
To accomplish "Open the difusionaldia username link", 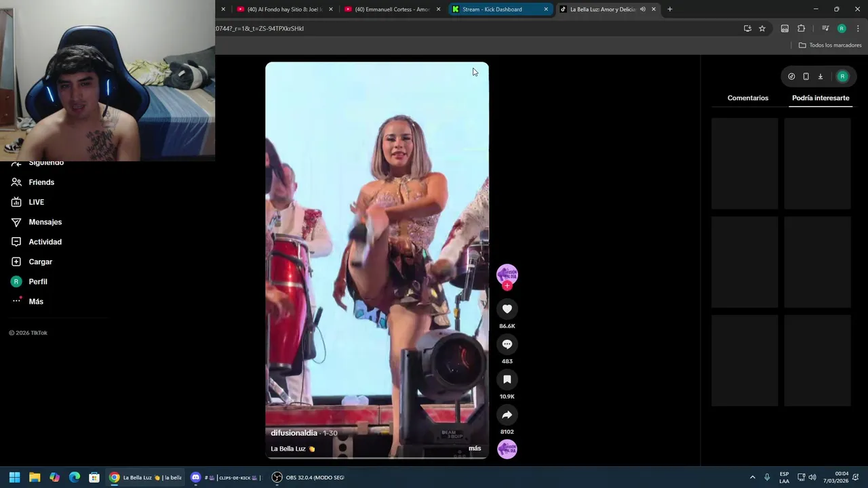I will point(294,433).
